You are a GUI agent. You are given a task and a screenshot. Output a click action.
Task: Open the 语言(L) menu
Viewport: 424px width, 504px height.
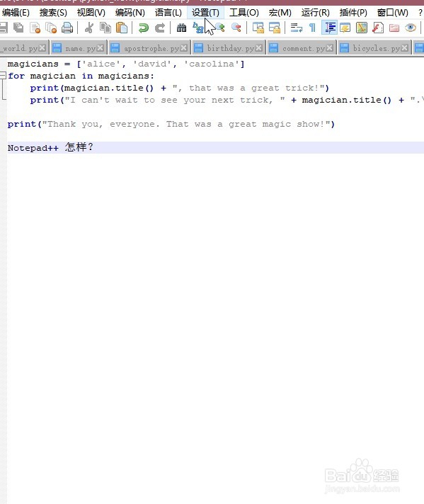pos(168,13)
